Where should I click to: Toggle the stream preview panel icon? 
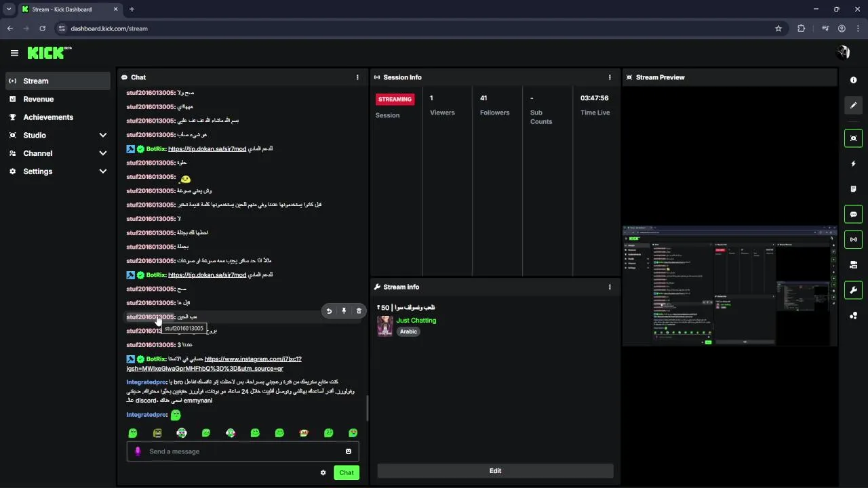coord(853,138)
